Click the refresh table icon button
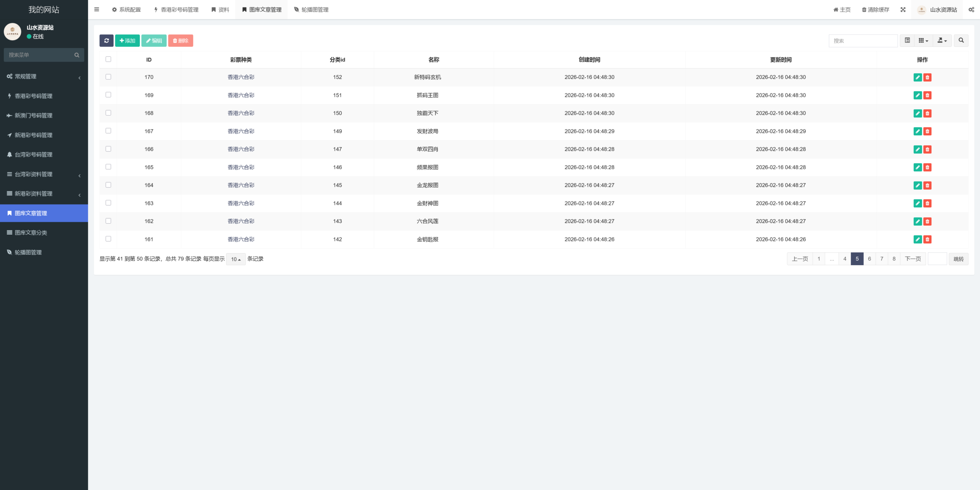 (106, 41)
